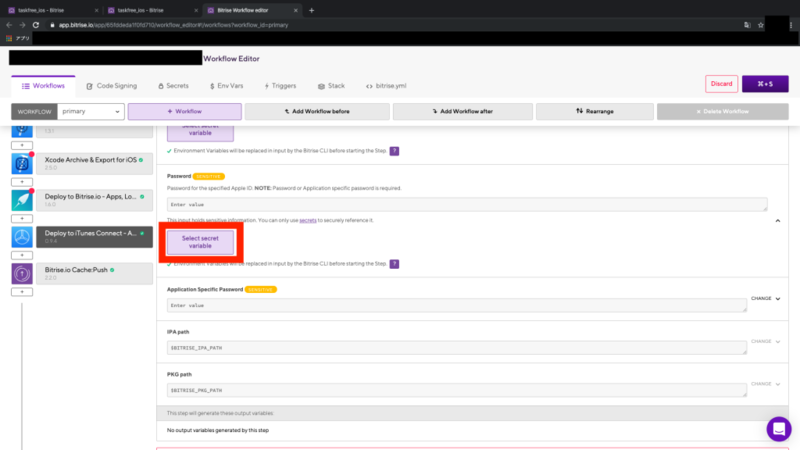Open the Deploy to iTunes Connect step
The width and height of the screenshot is (800, 450).
94,237
